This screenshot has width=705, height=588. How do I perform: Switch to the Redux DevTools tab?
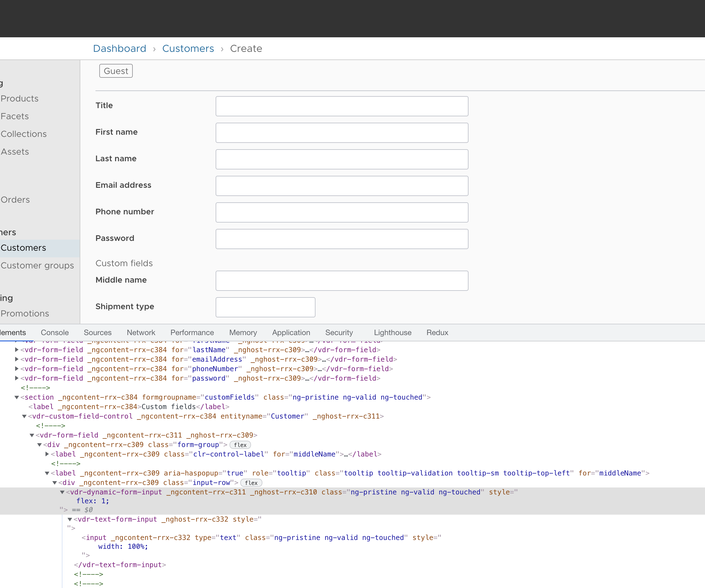point(437,333)
